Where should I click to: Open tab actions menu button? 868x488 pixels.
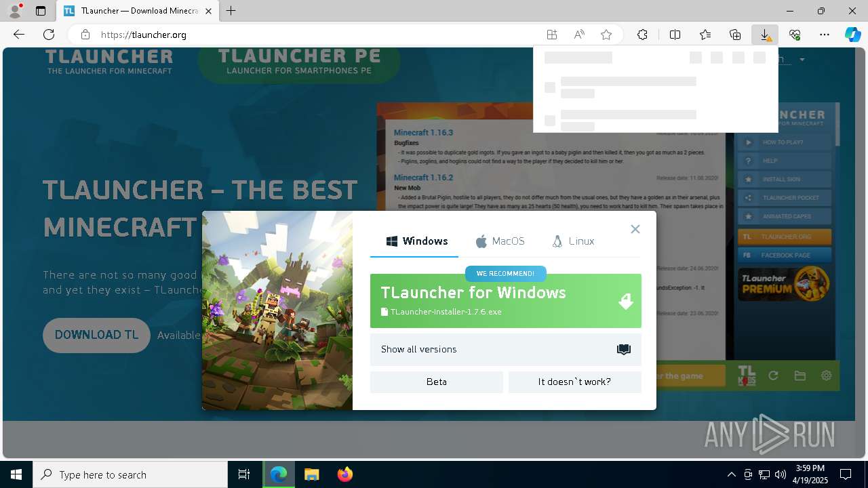[41, 11]
